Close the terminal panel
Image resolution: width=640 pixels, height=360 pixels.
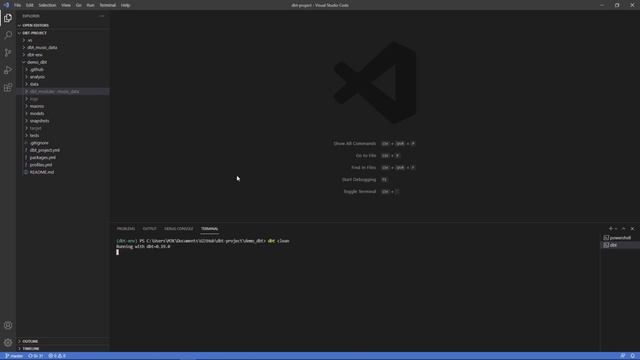coord(632,229)
